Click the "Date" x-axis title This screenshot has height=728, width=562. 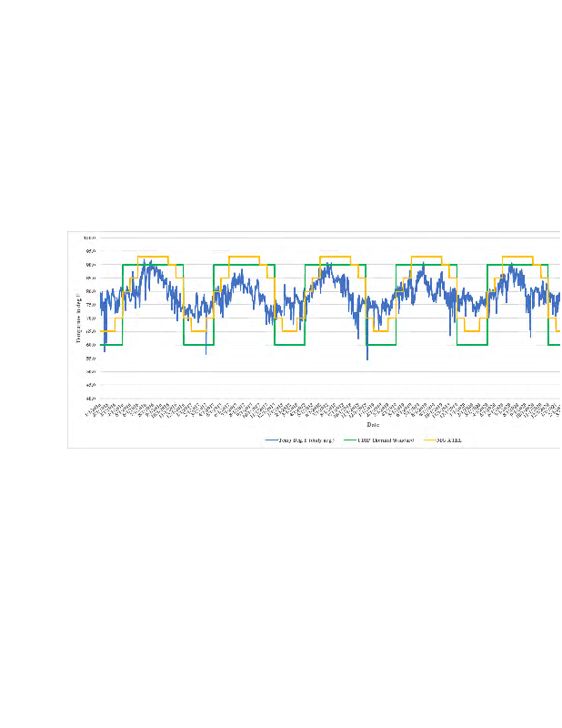(373, 424)
